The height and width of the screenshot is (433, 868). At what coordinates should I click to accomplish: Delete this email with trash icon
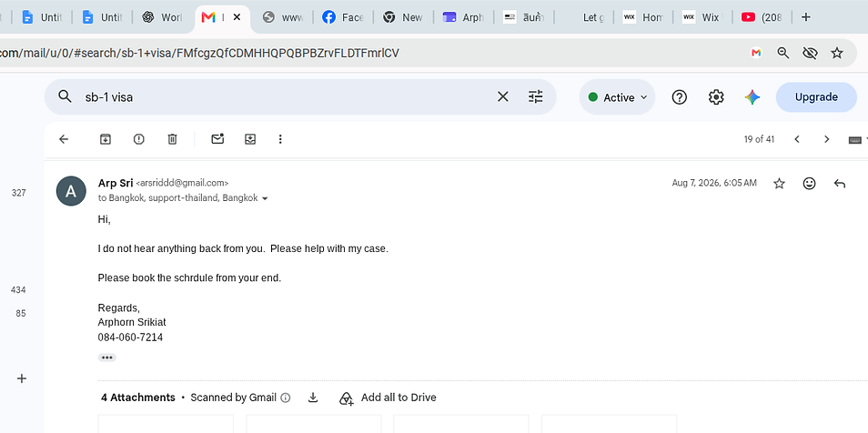pyautogui.click(x=172, y=139)
